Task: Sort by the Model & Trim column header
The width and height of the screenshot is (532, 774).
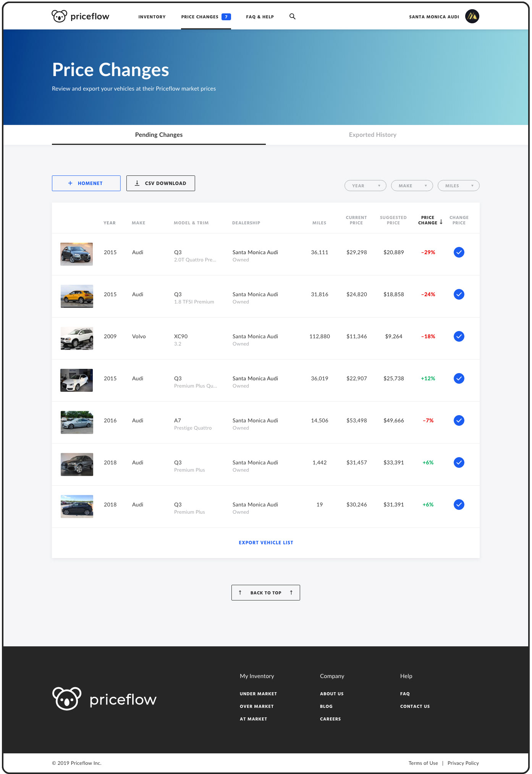Action: point(191,223)
